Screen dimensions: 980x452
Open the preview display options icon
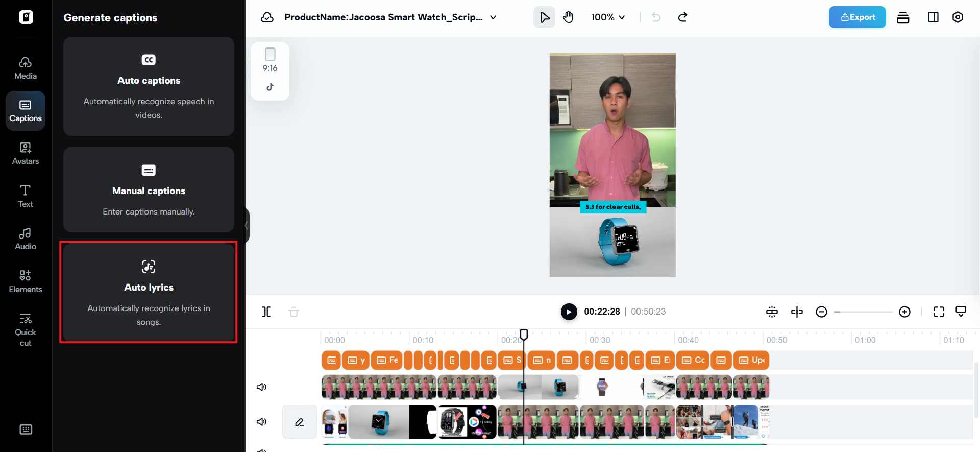click(961, 312)
